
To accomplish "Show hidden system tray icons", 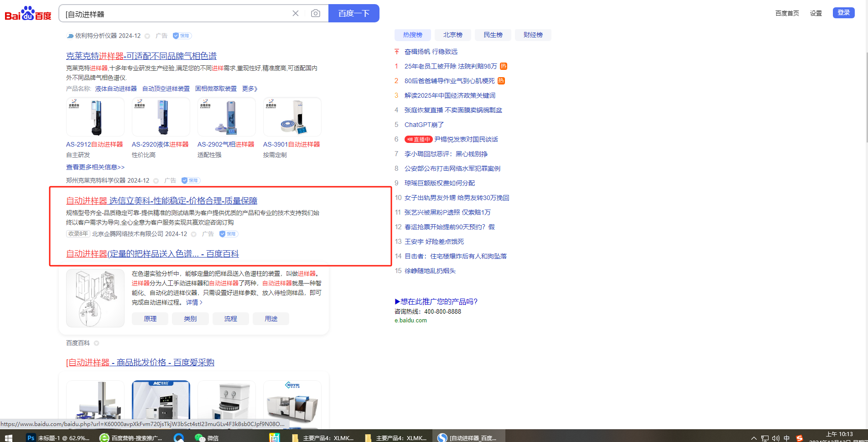I will [x=754, y=438].
